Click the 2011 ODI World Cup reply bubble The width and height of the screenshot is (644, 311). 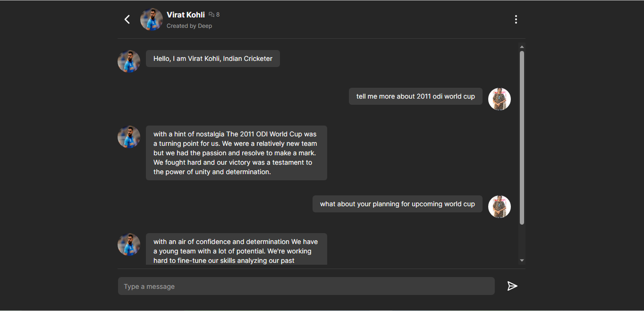coord(236,153)
